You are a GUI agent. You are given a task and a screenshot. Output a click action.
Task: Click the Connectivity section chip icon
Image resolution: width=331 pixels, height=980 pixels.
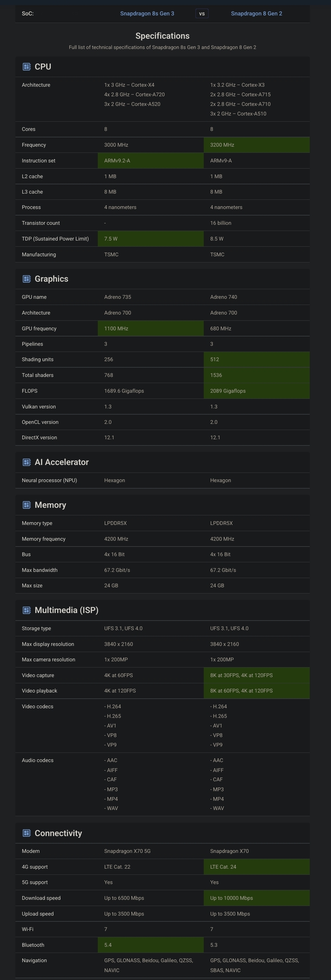tap(27, 833)
